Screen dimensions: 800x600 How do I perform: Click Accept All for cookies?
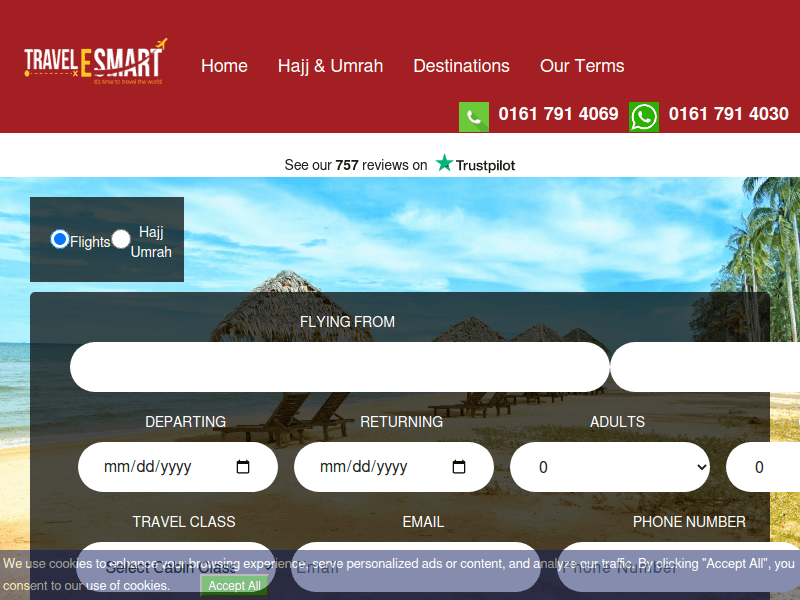(x=233, y=585)
